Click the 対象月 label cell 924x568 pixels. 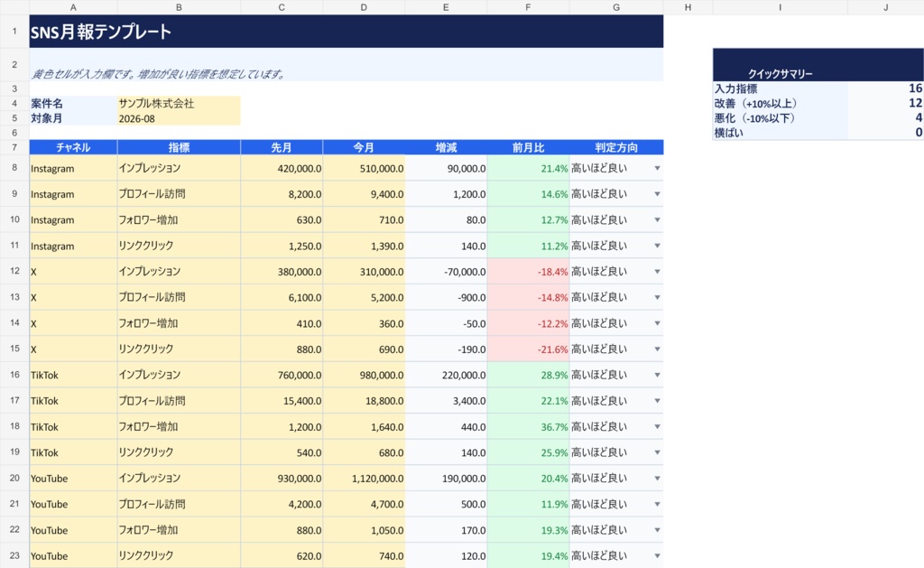click(x=73, y=118)
